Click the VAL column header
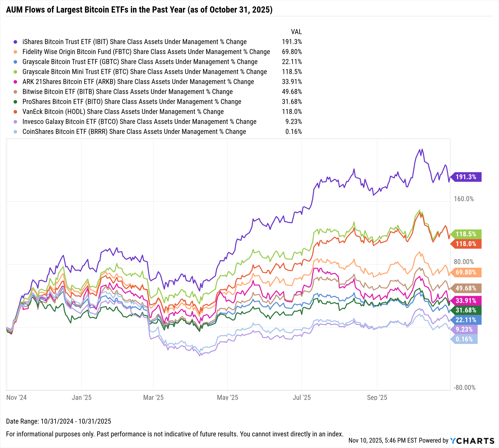 tap(296, 32)
